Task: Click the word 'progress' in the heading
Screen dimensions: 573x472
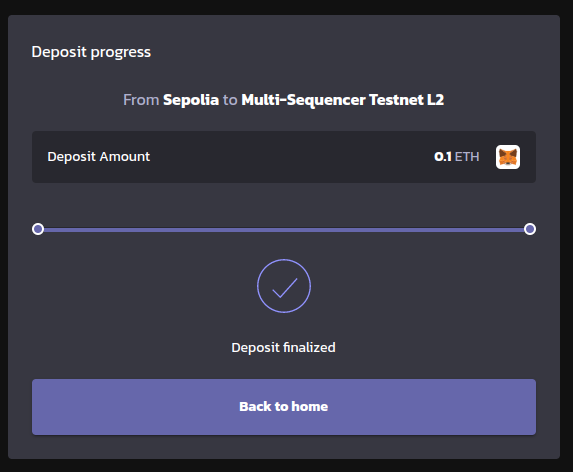Action: [121, 53]
